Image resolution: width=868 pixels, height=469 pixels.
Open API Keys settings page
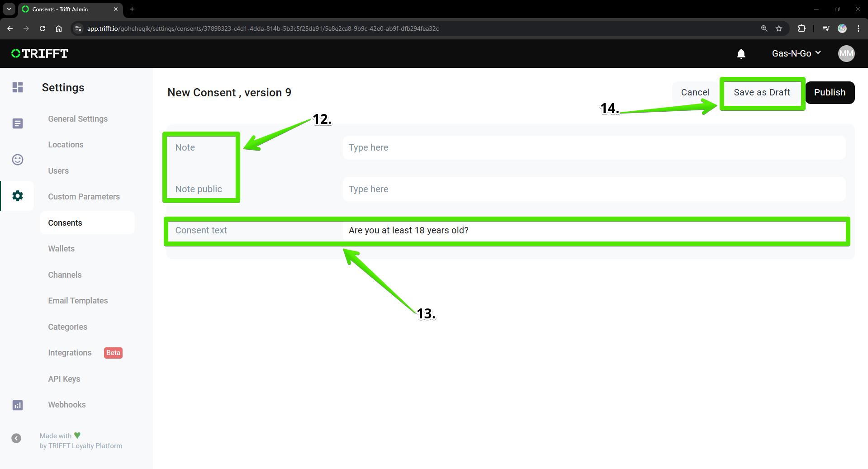64,379
